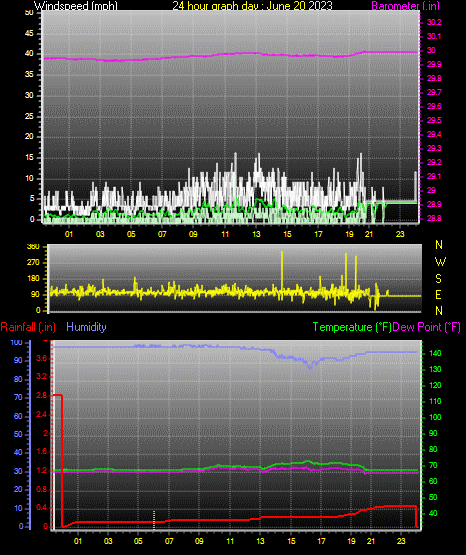This screenshot has height=555, width=466.
Task: Click the '24 hour graph day : June 20 2023' title
Action: (x=252, y=6)
